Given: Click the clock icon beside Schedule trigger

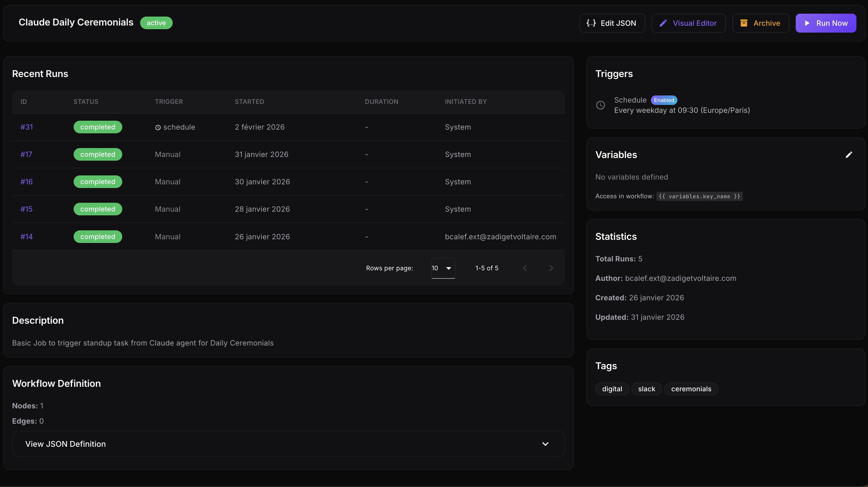Looking at the screenshot, I should (x=600, y=105).
